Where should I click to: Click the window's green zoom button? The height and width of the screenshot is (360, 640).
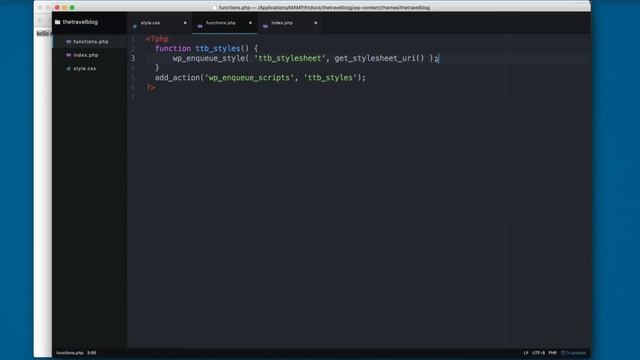coord(72,7)
